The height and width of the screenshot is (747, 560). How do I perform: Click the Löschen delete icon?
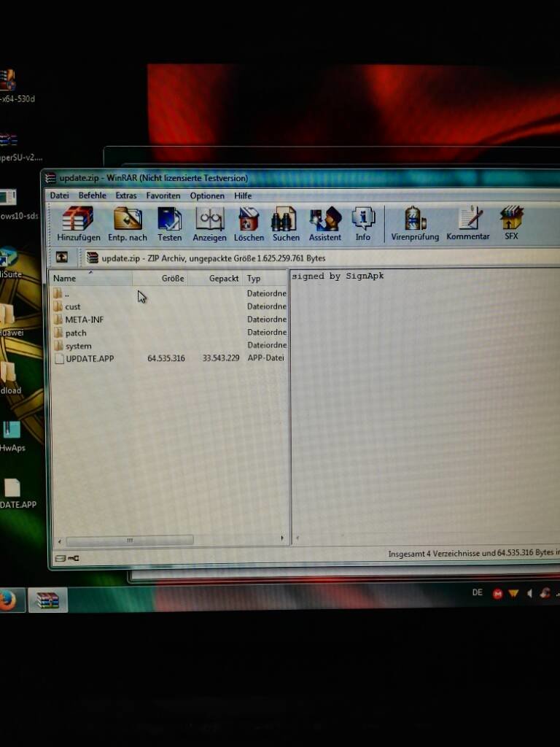[249, 222]
